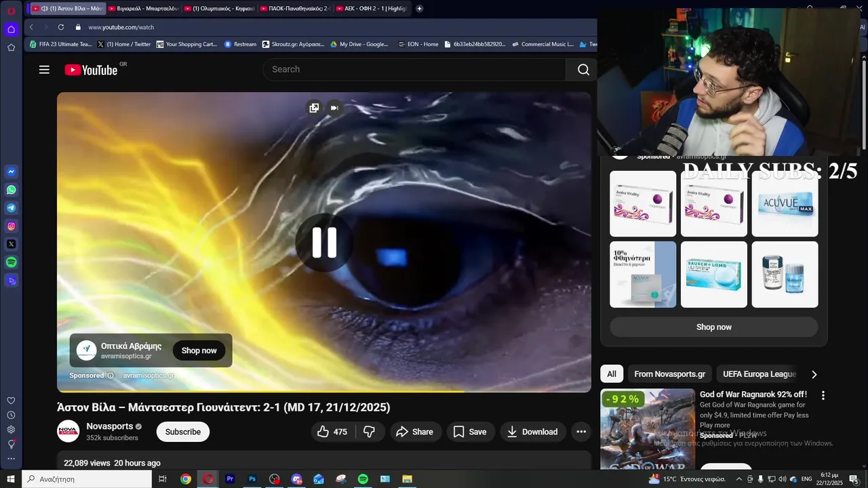The width and height of the screenshot is (868, 488).
Task: Open Instagram in the Opera sidebar
Action: (x=11, y=226)
